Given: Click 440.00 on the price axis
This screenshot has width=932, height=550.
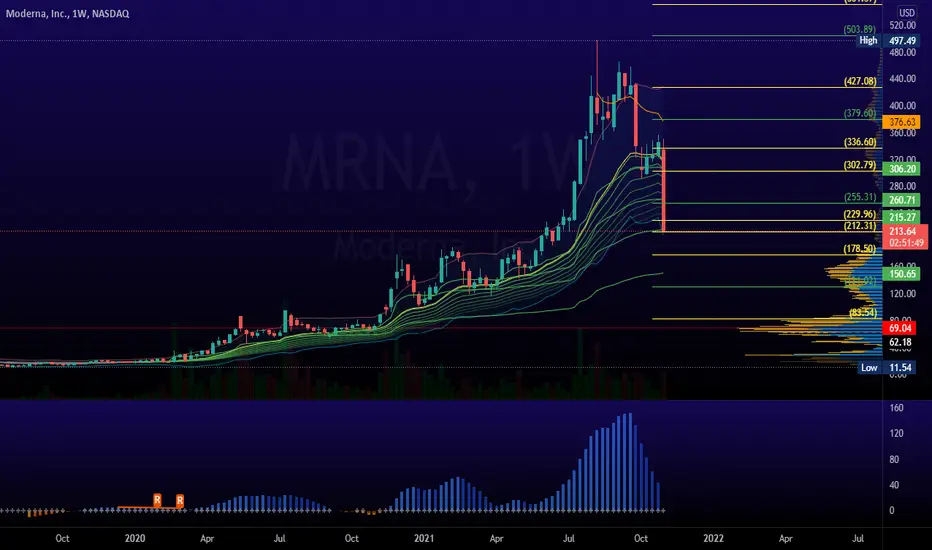Looking at the screenshot, I should tap(902, 78).
